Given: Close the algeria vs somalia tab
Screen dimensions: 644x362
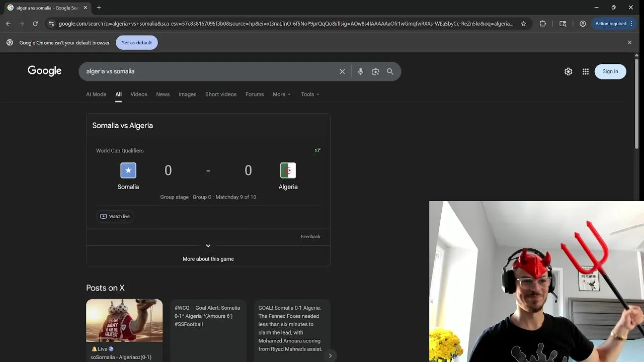Looking at the screenshot, I should pyautogui.click(x=86, y=8).
